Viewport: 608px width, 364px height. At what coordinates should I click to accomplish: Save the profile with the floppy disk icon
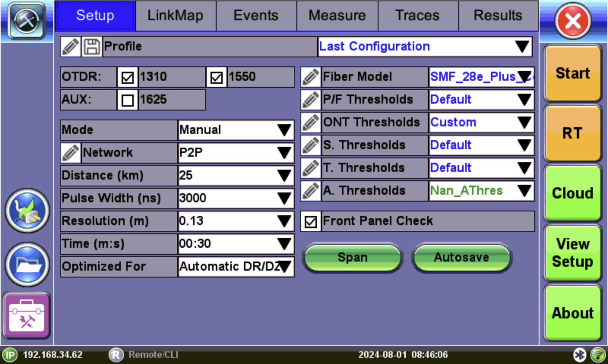(92, 47)
